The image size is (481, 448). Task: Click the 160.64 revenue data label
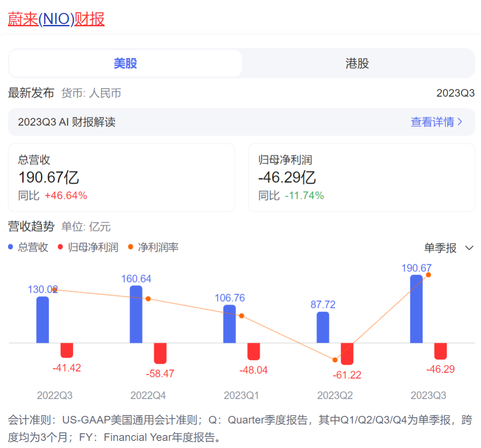pos(136,279)
